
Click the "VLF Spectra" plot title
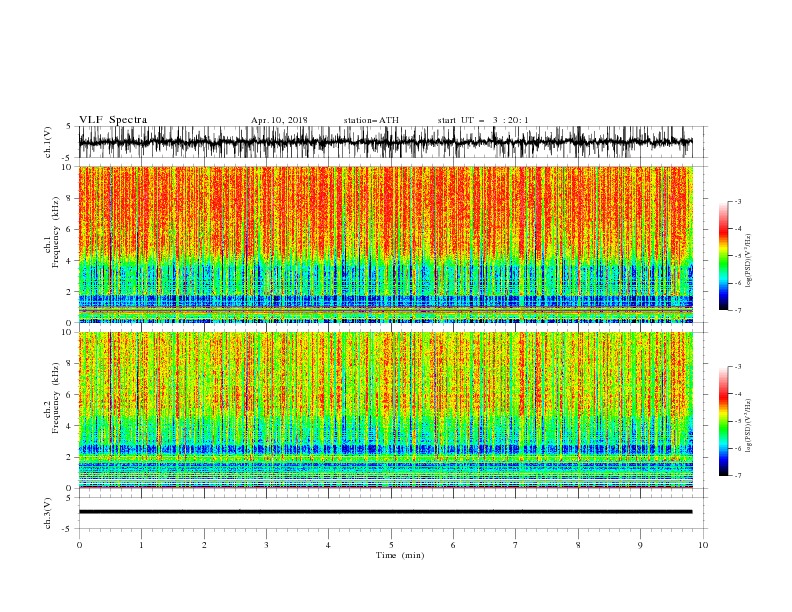pos(113,120)
